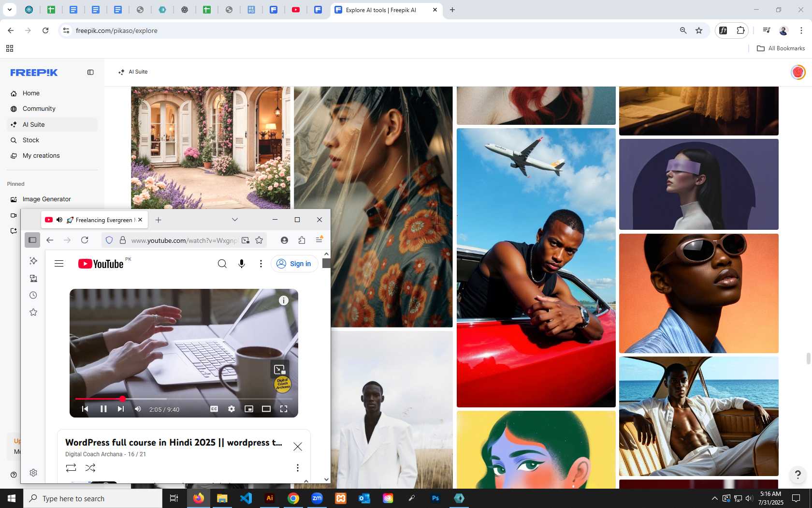Image resolution: width=812 pixels, height=508 pixels.
Task: Open Firefox sidebar AI chatbot sparkle
Action: (33, 261)
